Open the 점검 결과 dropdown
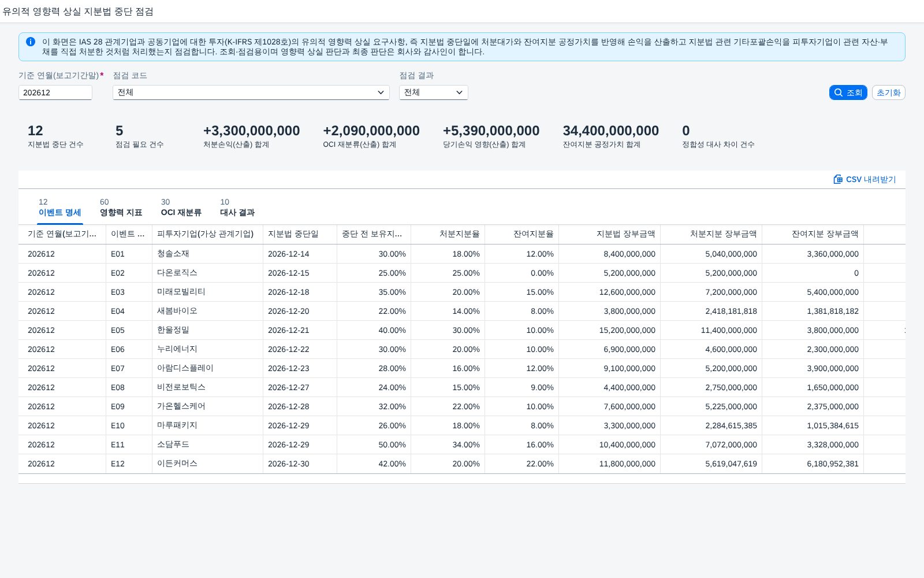The image size is (924, 578). [434, 92]
